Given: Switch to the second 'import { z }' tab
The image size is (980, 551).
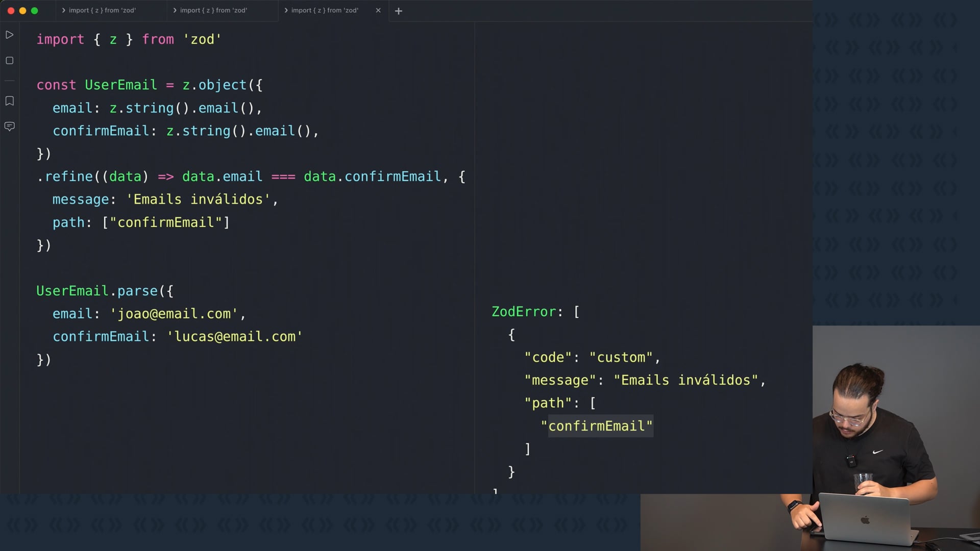Looking at the screenshot, I should pos(213,10).
